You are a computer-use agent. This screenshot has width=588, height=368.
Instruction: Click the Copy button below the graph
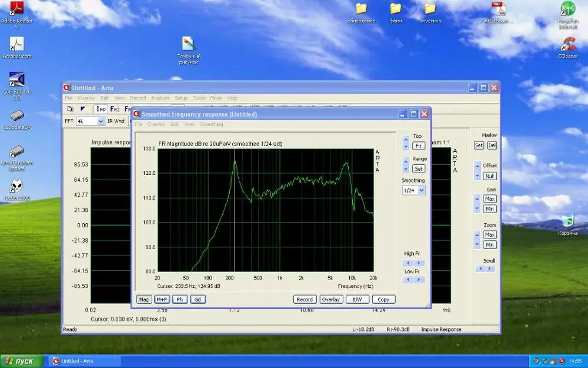383,299
